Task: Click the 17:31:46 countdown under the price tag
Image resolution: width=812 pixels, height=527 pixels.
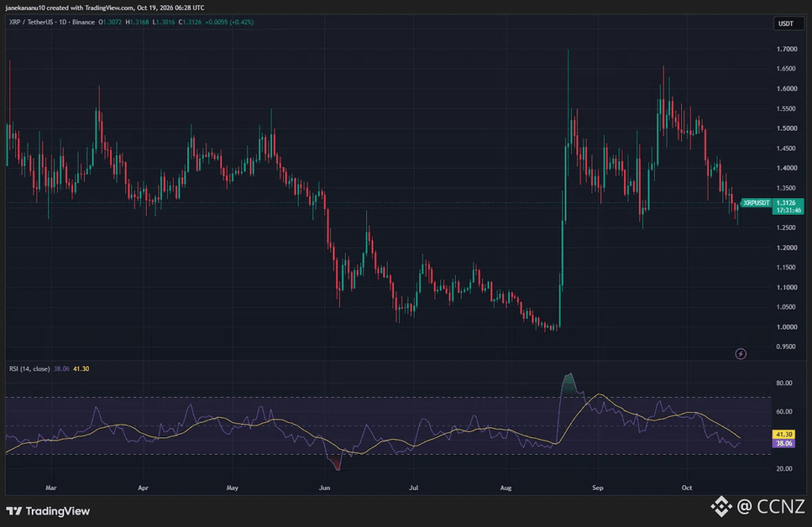Action: (x=788, y=210)
